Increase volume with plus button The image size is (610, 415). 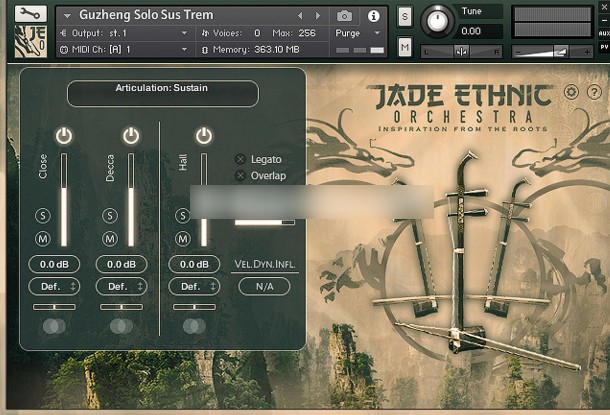point(587,52)
